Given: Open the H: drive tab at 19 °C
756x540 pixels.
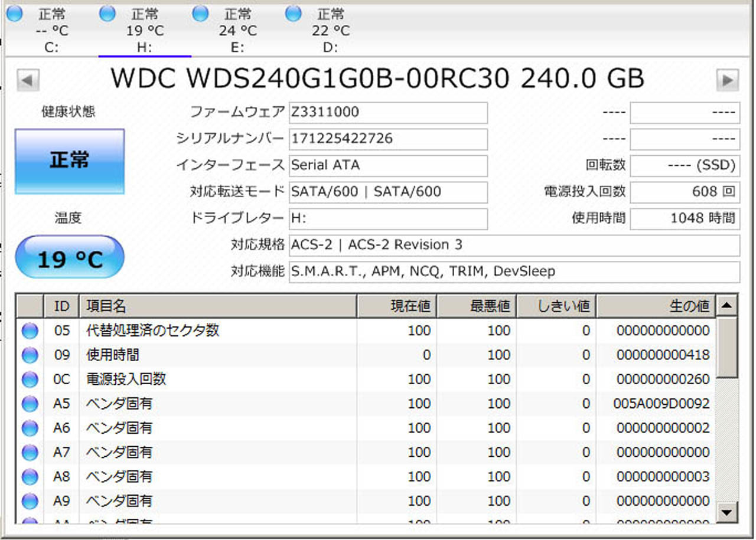Looking at the screenshot, I should pyautogui.click(x=145, y=30).
